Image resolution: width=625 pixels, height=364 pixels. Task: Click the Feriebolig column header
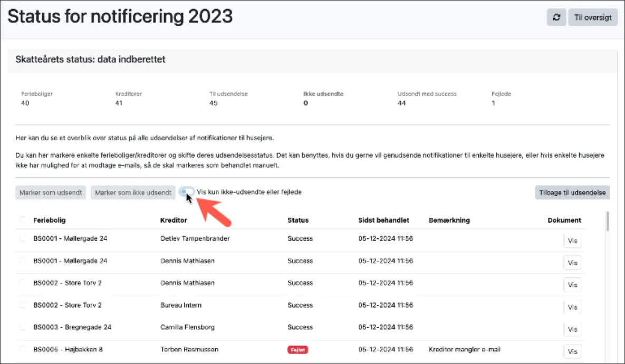point(50,220)
